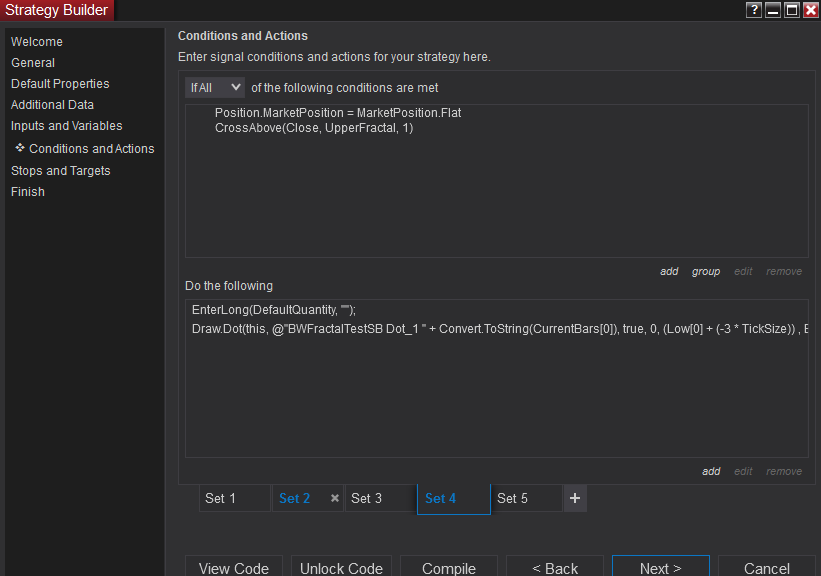Close Set 2 tab with x icon
821x576 pixels.
click(x=335, y=498)
